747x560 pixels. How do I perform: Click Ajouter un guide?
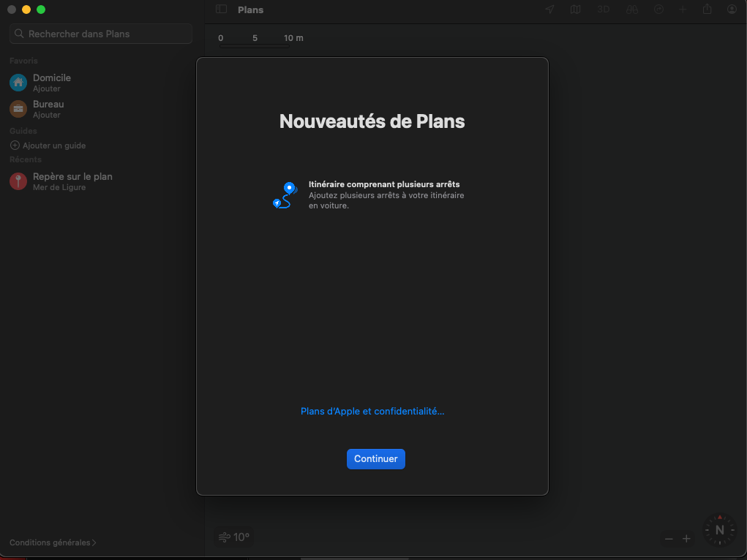point(54,145)
